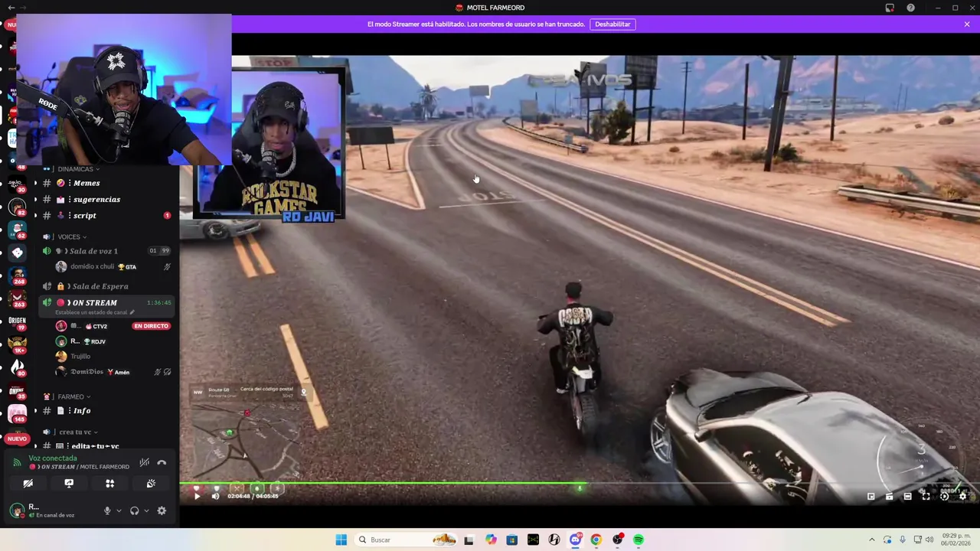Select user DomiDios in voice channel
Viewport: 980px width, 551px height.
[107, 372]
